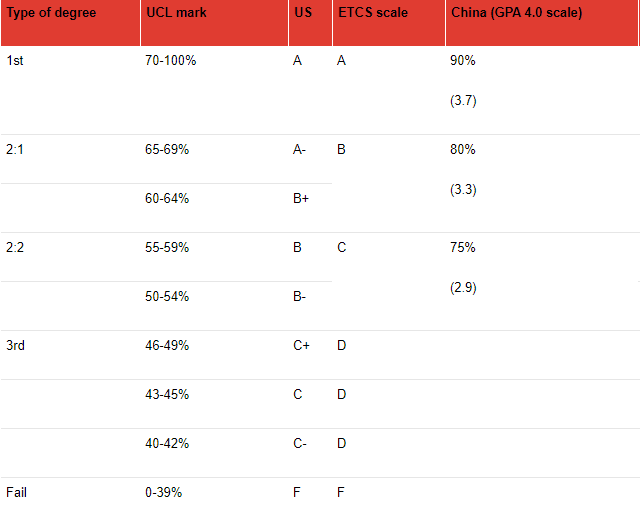Click the "(3.7)" GPA value
Viewport: 640px width, 521px height.
pos(463,100)
